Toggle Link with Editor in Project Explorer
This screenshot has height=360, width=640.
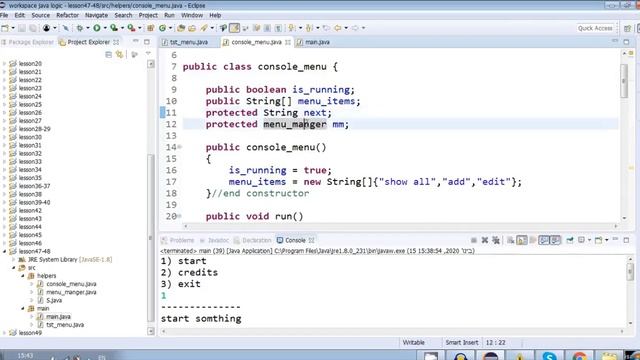point(119,54)
